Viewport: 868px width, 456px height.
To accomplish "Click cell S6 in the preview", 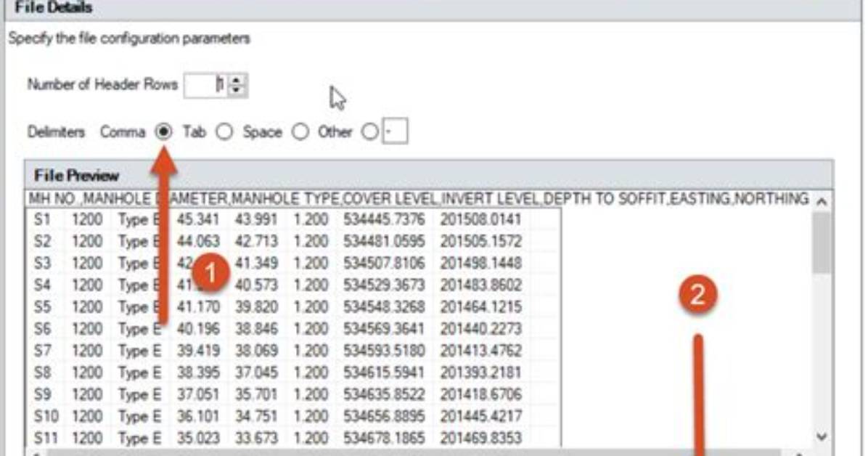I will pos(42,329).
